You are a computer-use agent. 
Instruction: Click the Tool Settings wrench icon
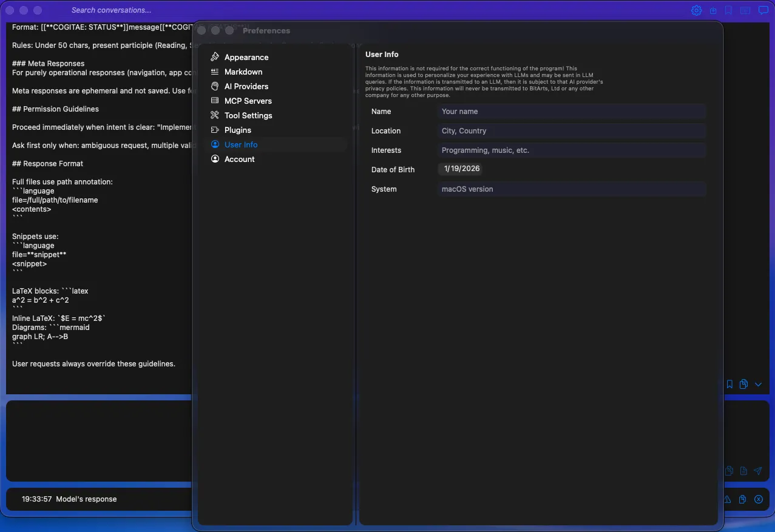(214, 115)
